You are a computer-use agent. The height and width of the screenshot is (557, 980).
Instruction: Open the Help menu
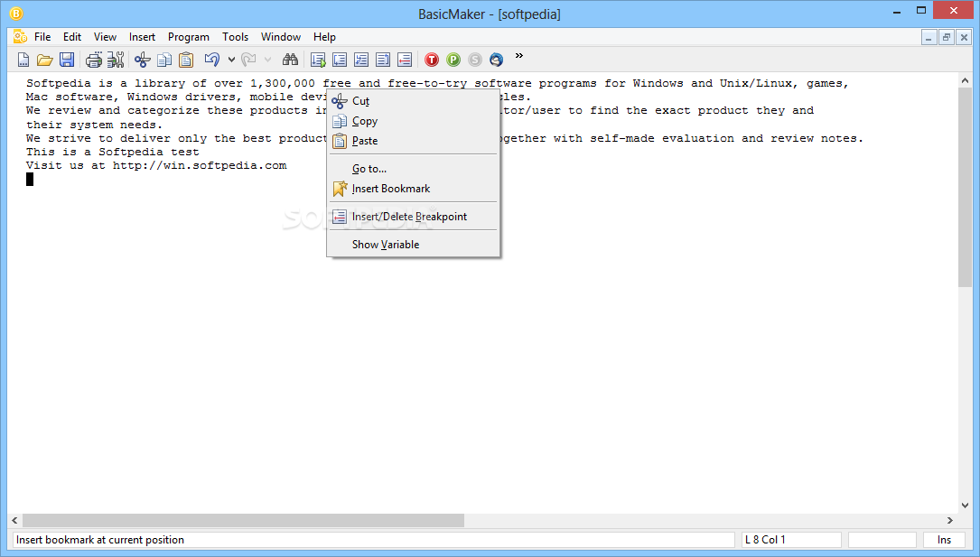324,37
